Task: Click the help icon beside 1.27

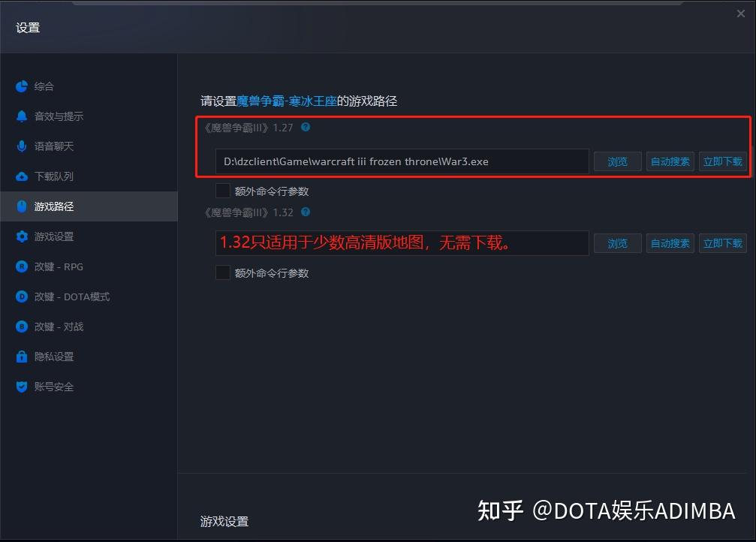Action: click(306, 128)
